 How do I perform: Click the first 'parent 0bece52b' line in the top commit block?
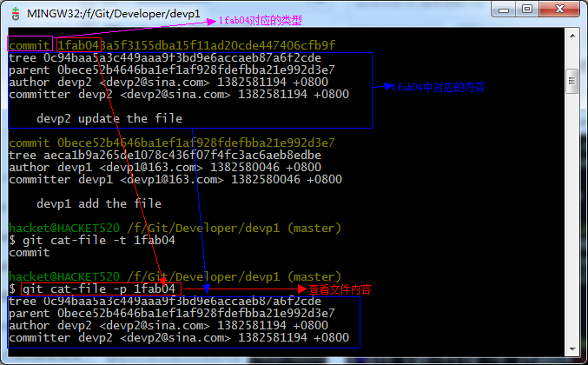click(x=172, y=70)
